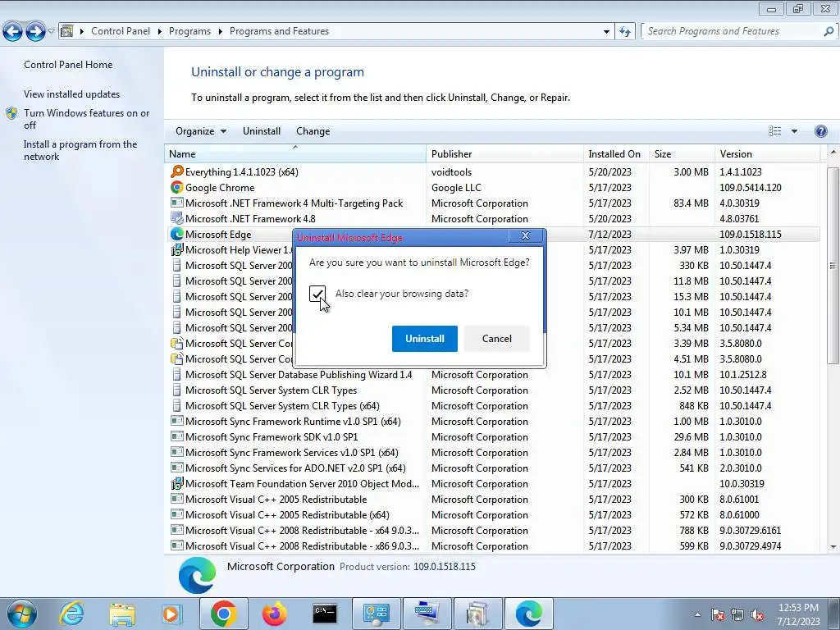The height and width of the screenshot is (630, 840).
Task: Open the Windows Start orb
Action: click(21, 614)
